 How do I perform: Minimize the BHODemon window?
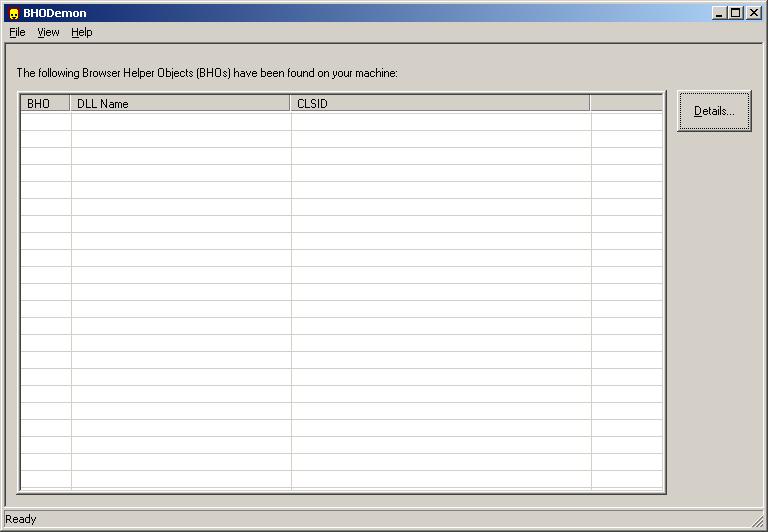point(719,13)
